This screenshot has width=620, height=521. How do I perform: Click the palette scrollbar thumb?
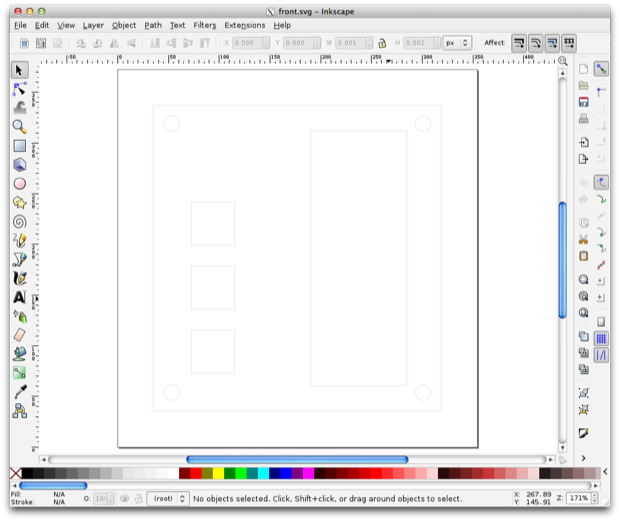coord(53,485)
